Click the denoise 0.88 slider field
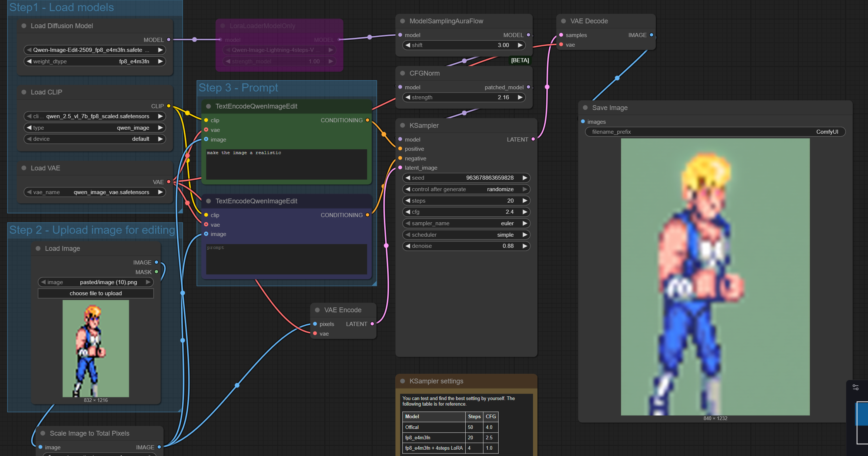The height and width of the screenshot is (456, 868). (x=466, y=246)
